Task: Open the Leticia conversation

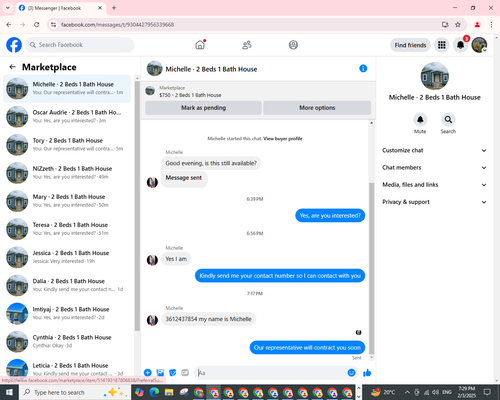Action: pyautogui.click(x=67, y=369)
